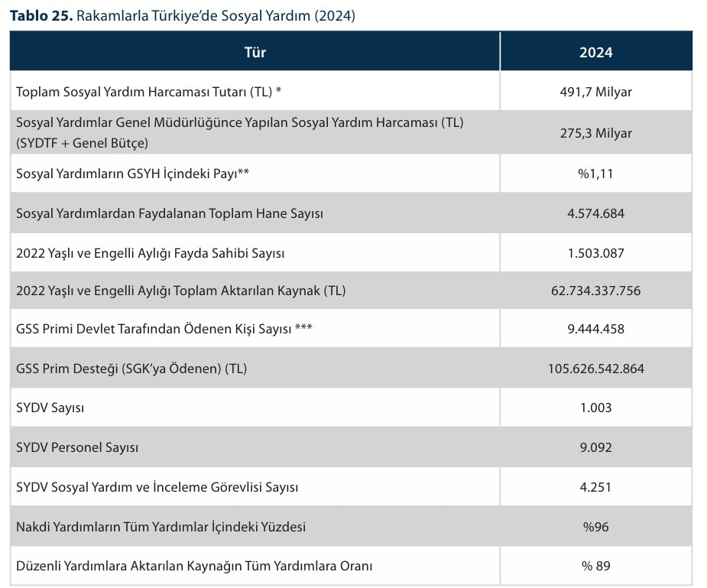Select the '2024' column header
This screenshot has height=588, width=707.
pyautogui.click(x=595, y=52)
